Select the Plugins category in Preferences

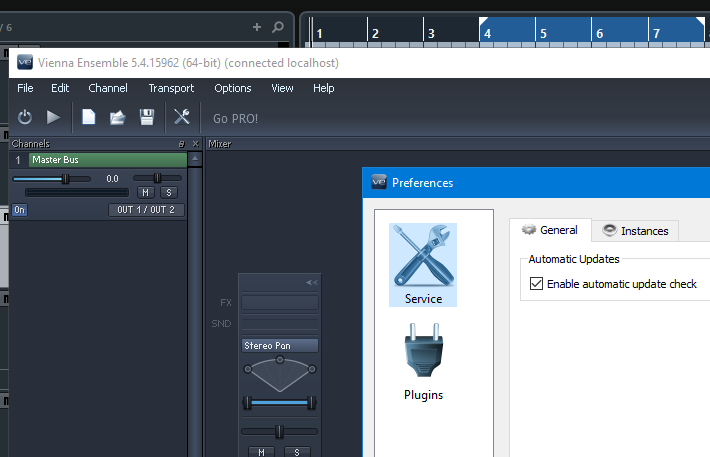[x=423, y=362]
